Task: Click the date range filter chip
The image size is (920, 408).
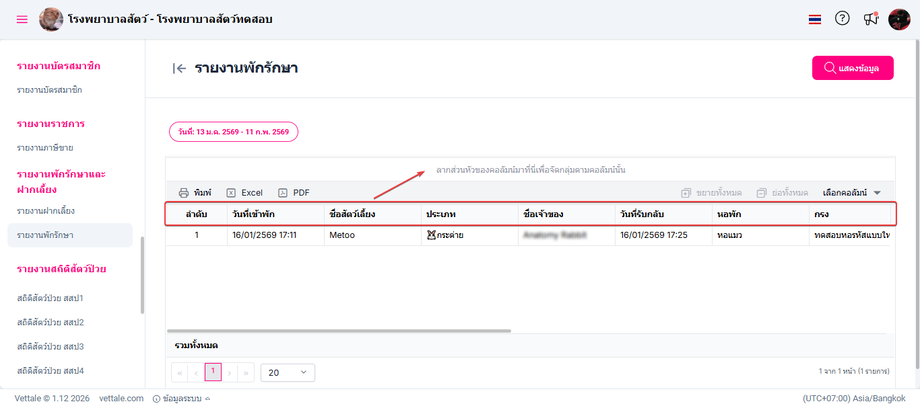Action: (x=234, y=131)
